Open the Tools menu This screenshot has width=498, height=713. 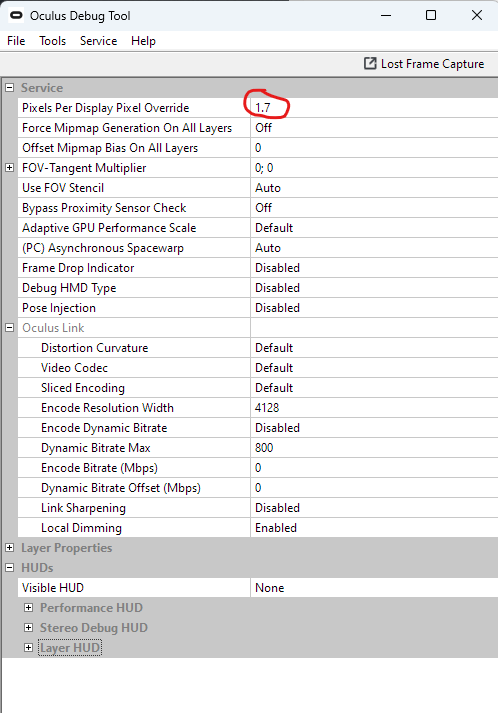click(x=52, y=41)
